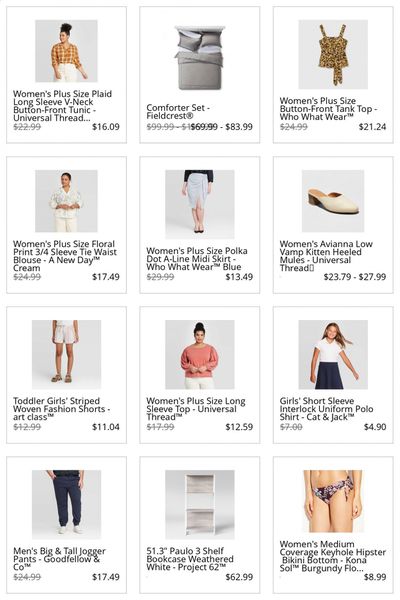This screenshot has height=600, width=400.
Task: Click the Comforter Set - Fieldcrest title
Action: tap(178, 111)
